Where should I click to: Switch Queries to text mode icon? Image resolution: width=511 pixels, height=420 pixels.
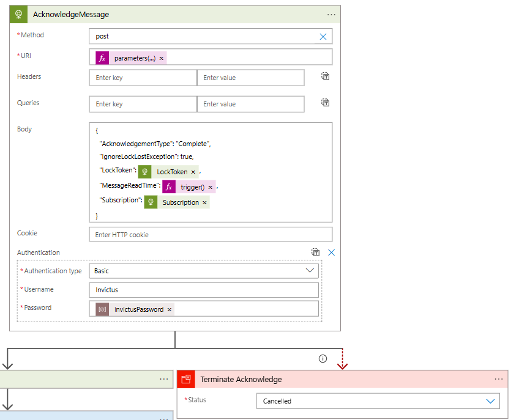326,103
